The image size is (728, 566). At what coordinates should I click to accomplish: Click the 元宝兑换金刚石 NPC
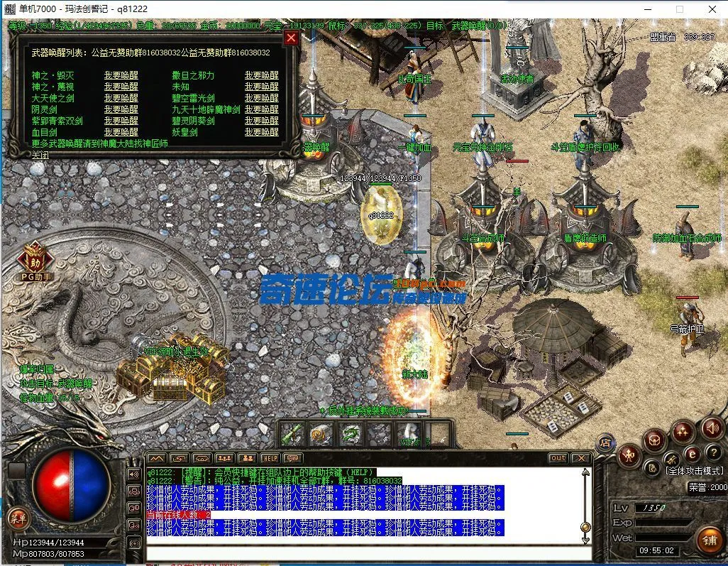click(x=482, y=142)
